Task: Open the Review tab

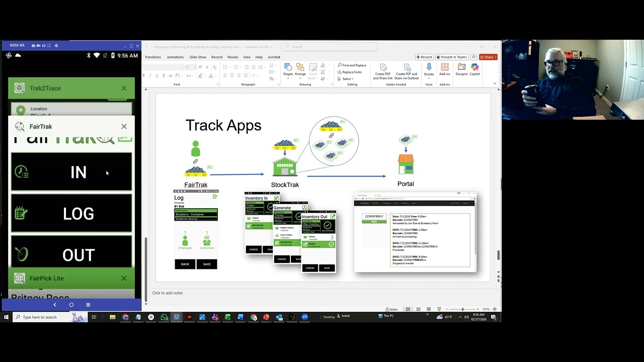Action: click(232, 57)
